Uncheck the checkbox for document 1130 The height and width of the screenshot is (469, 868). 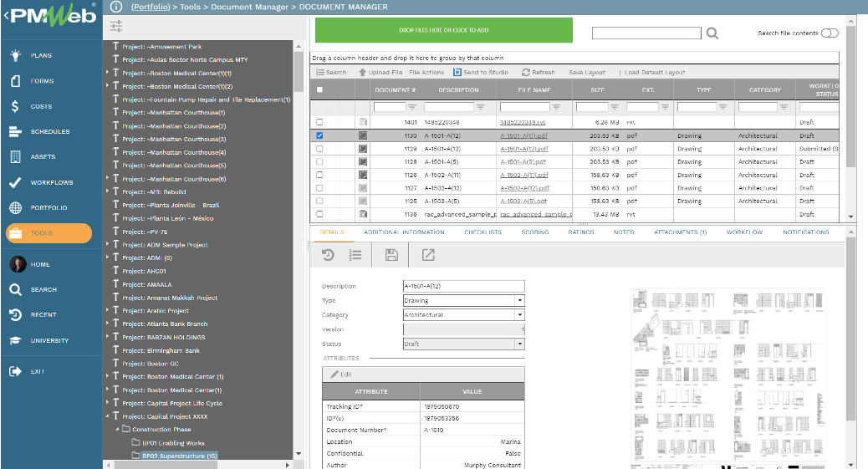[320, 135]
